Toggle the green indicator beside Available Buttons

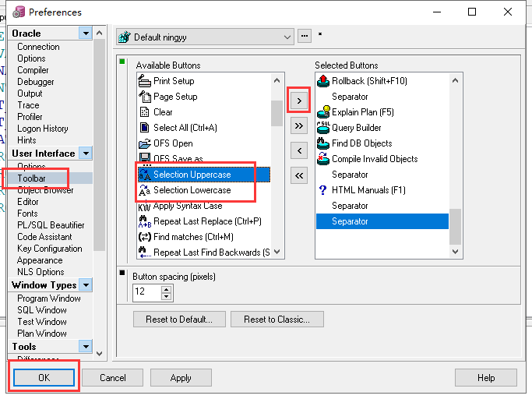(122, 62)
